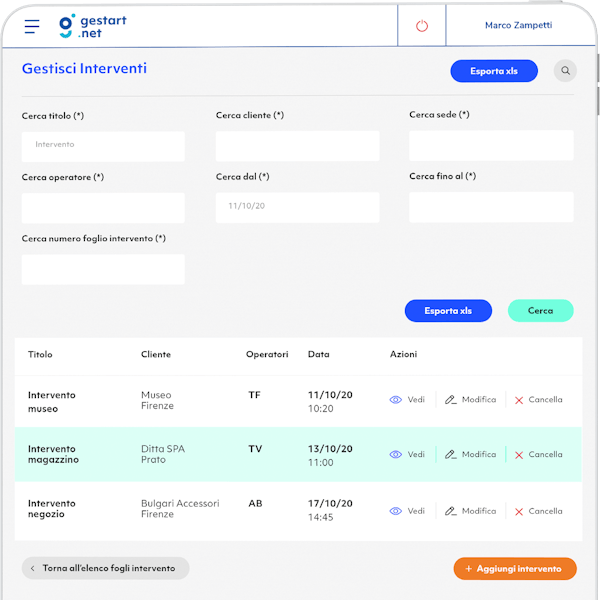
Task: Click Cancella for Intervento museo
Action: 545,400
